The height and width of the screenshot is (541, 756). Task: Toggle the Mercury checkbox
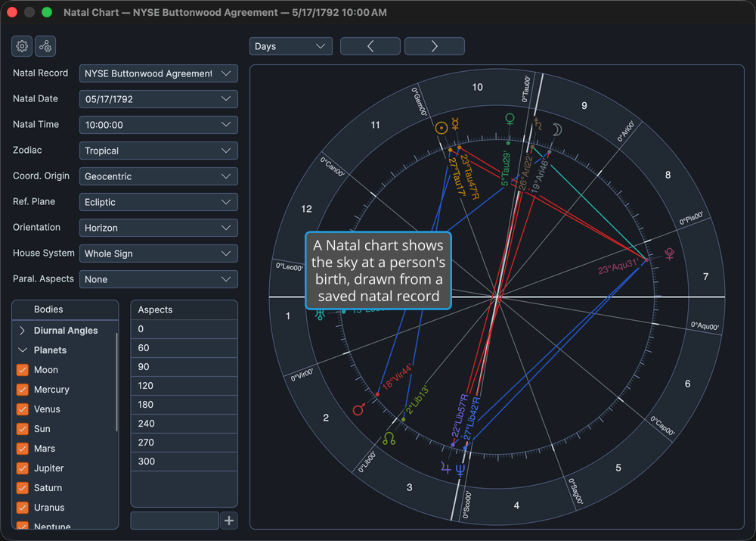(x=22, y=390)
